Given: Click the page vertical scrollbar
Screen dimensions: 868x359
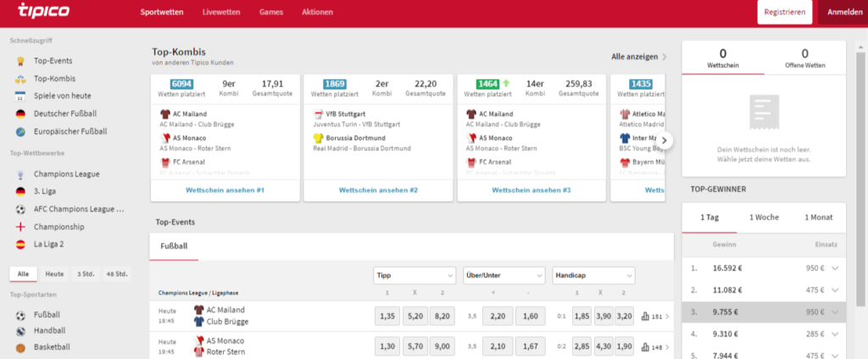Looking at the screenshot, I should coord(860,177).
